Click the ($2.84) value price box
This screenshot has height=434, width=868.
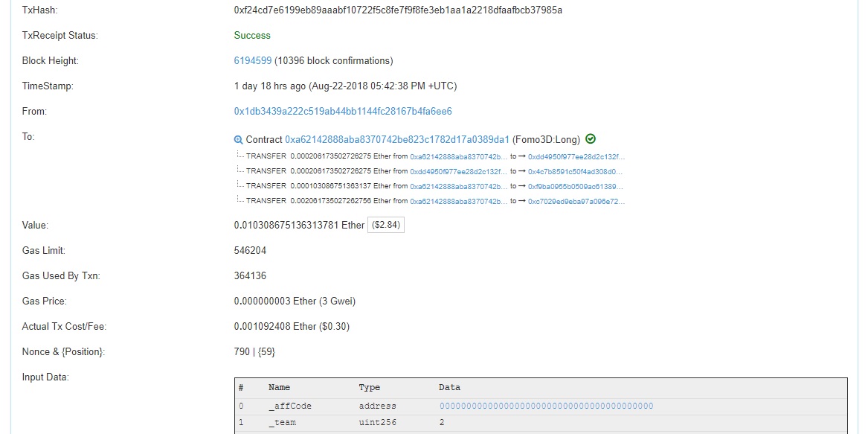click(386, 226)
